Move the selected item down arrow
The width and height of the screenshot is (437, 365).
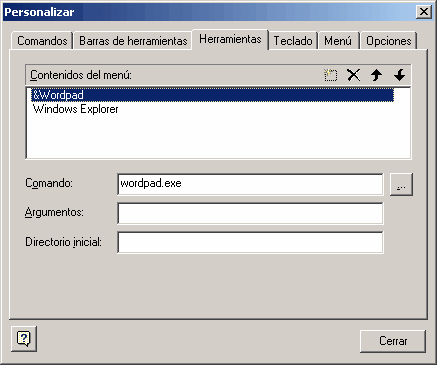[399, 75]
